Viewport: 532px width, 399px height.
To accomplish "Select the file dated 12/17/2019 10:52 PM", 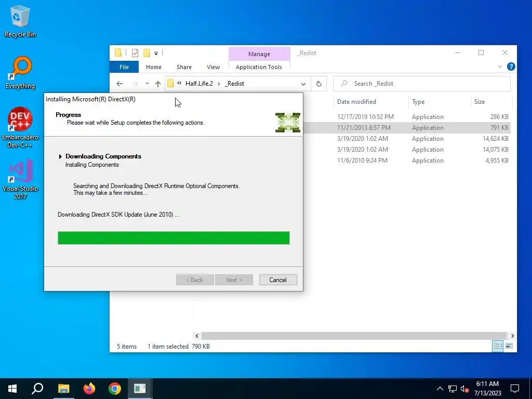I will [407, 117].
